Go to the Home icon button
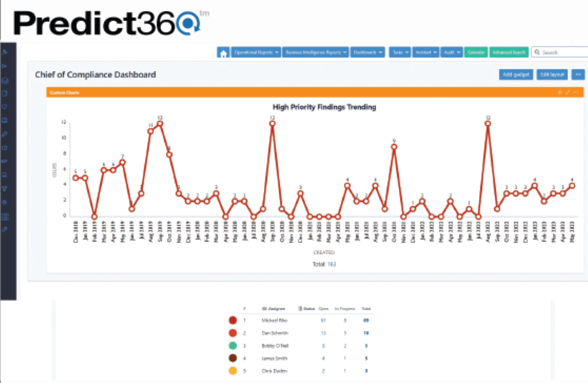Image resolution: width=588 pixels, height=383 pixels. click(x=223, y=53)
